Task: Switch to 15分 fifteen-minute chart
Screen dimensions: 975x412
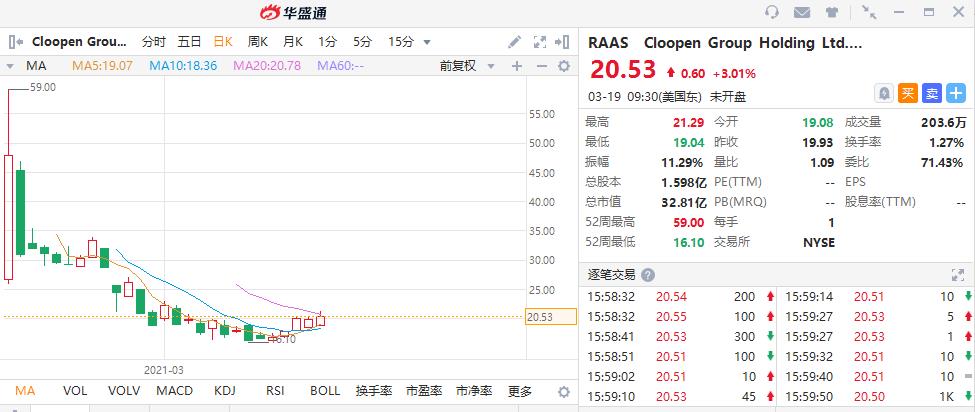Action: pos(401,42)
